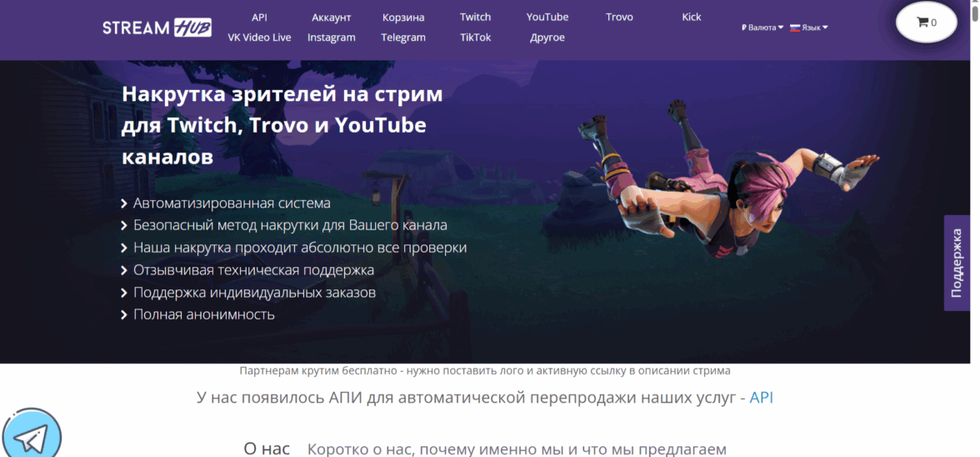
Task: Click the Telegram floating chat icon
Action: [x=32, y=437]
